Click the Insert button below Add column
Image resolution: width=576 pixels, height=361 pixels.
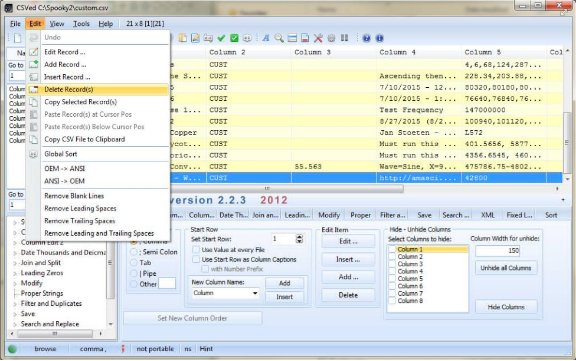pyautogui.click(x=284, y=297)
